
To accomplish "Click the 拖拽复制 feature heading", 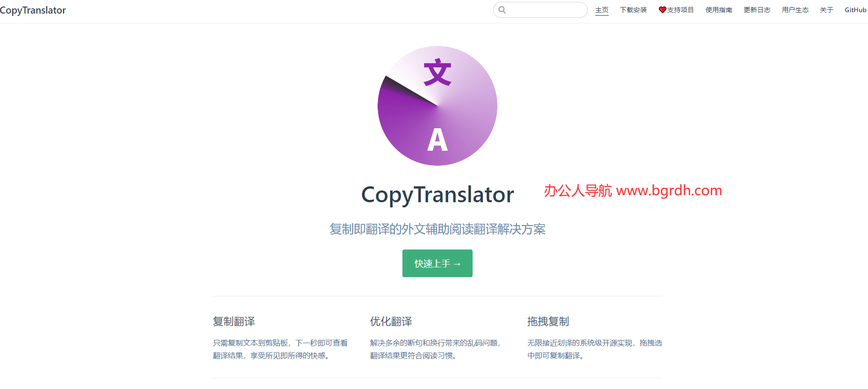I will pos(548,322).
